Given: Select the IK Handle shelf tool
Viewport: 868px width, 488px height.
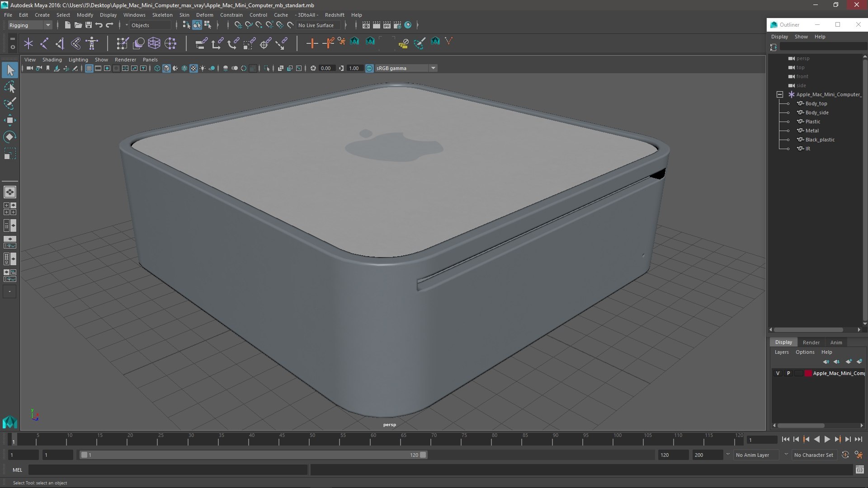Looking at the screenshot, I should pyautogui.click(x=60, y=43).
